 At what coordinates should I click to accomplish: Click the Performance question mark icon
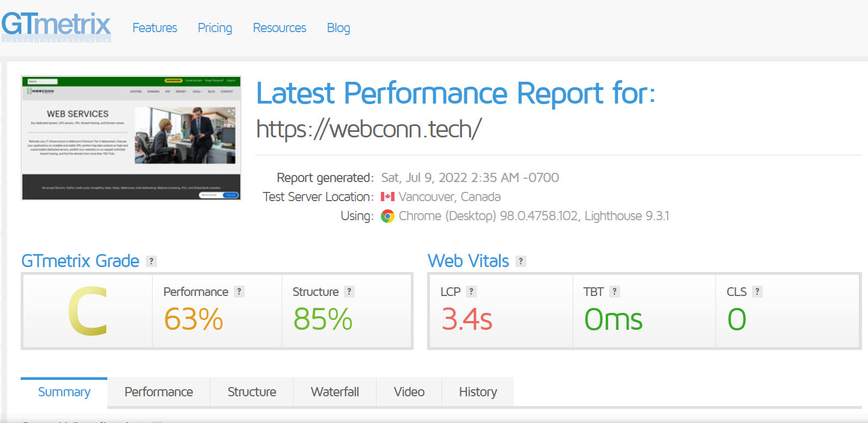tap(239, 292)
